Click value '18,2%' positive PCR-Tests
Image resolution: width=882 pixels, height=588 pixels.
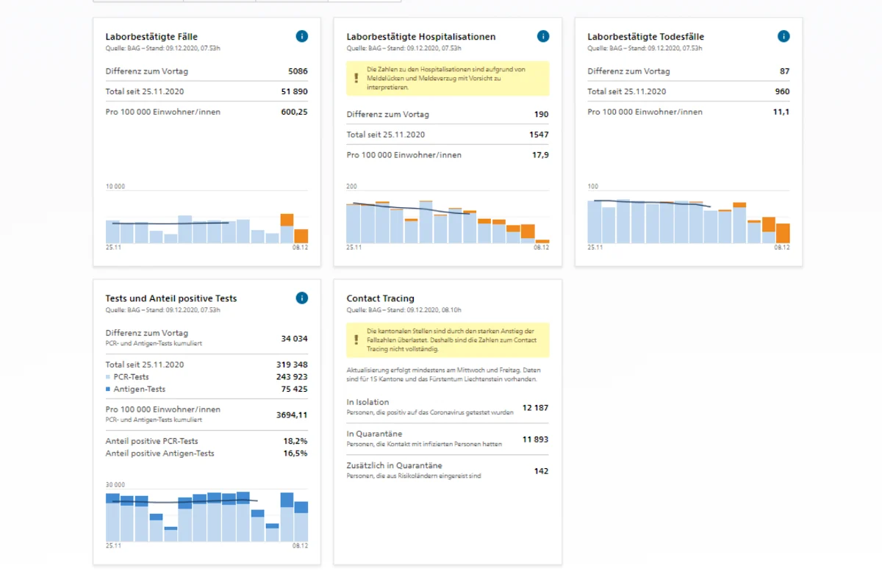tap(296, 441)
